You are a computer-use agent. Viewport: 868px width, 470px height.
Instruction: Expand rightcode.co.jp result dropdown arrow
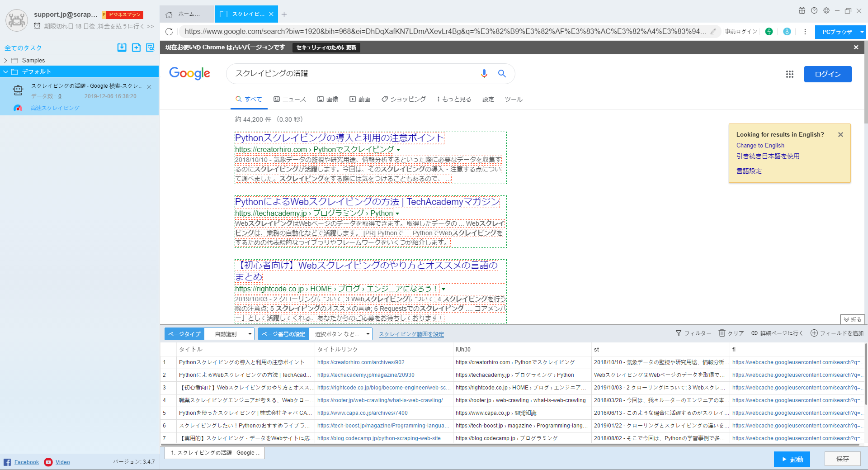(443, 289)
